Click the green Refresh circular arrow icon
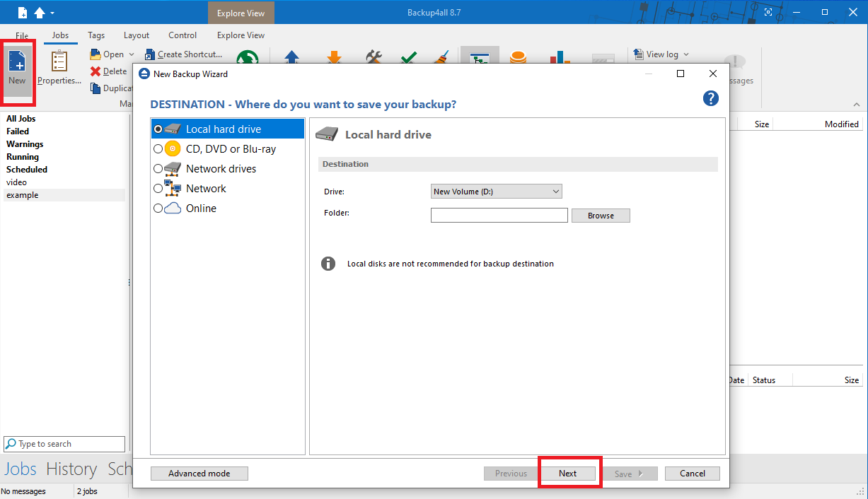 [247, 58]
